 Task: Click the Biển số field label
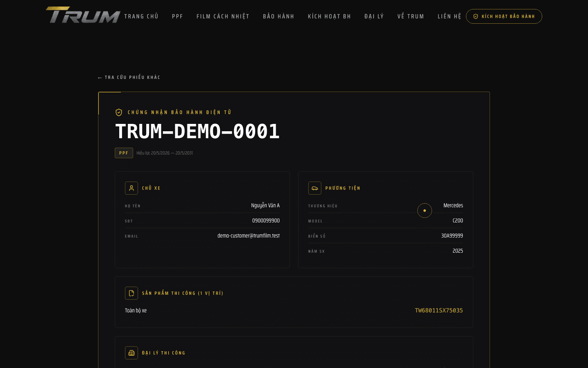point(317,236)
